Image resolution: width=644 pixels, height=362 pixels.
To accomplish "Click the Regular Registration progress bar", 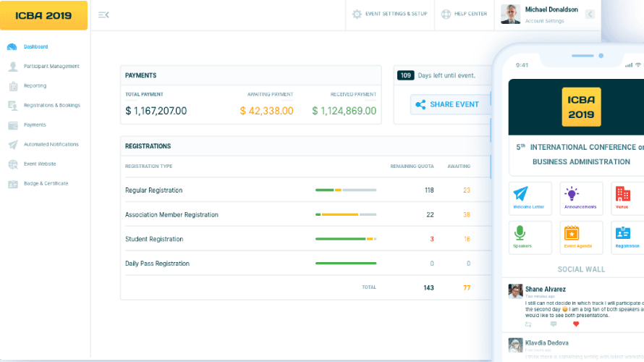I will 346,190.
